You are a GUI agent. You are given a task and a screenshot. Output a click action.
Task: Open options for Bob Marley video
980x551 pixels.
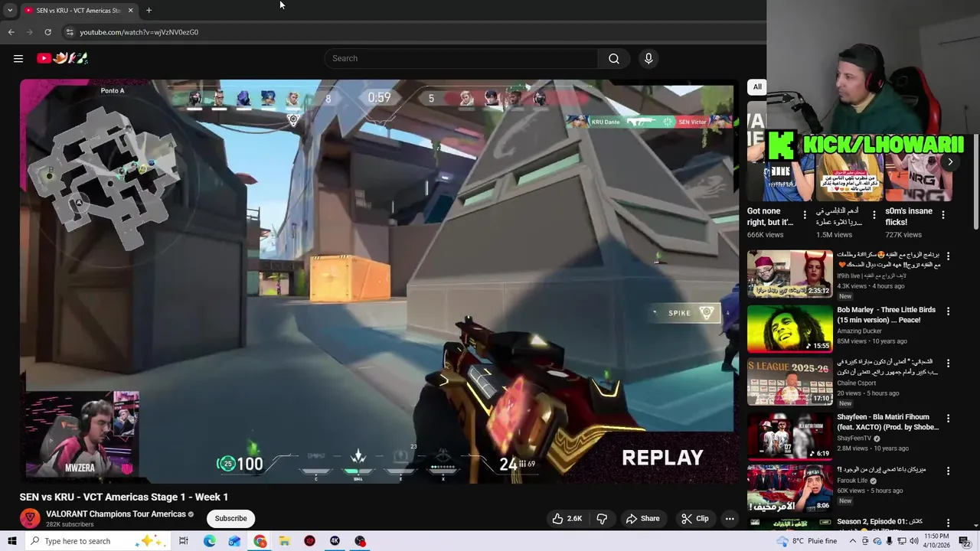coord(948,311)
